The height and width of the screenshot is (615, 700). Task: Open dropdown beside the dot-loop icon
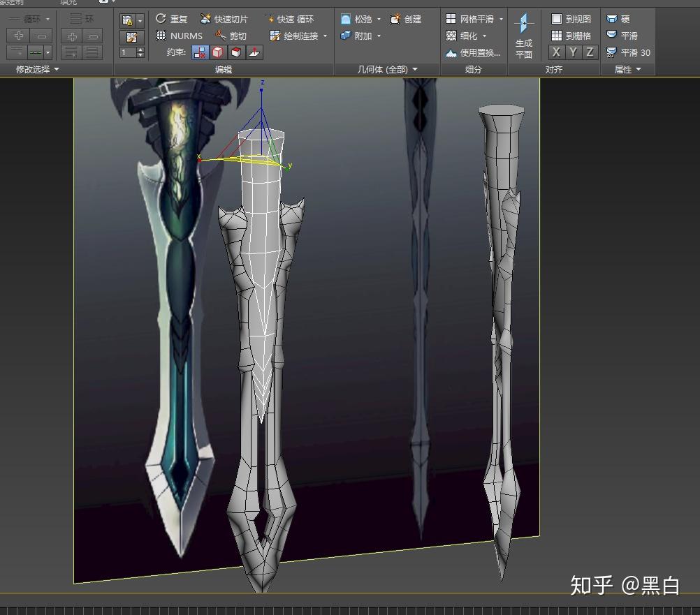click(x=48, y=52)
